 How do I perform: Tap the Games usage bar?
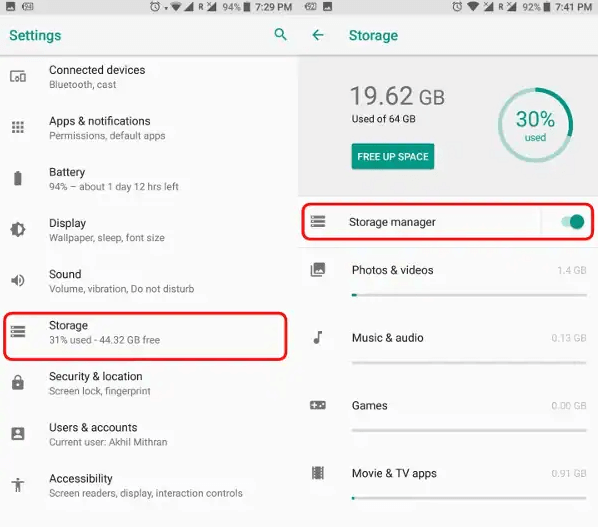469,430
